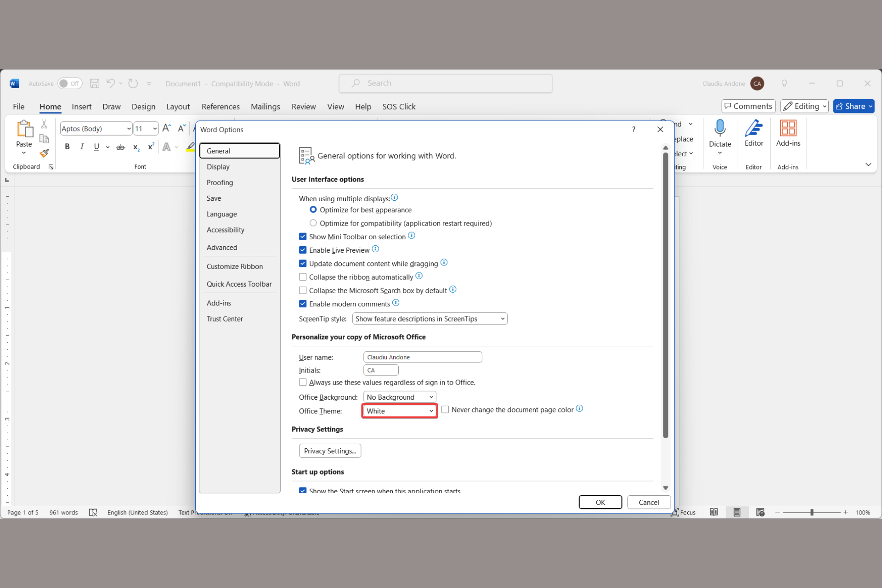Enable Collapse the ribbon automatically
Screen dimensions: 882x588
point(303,276)
